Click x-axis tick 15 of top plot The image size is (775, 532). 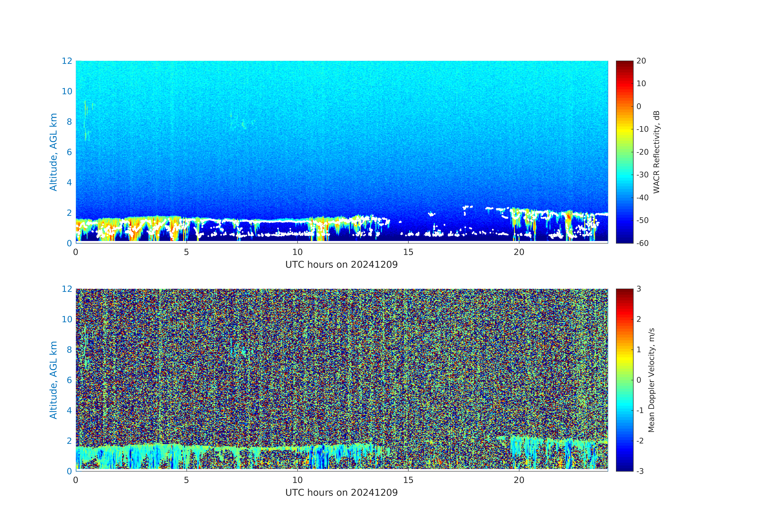pyautogui.click(x=408, y=252)
